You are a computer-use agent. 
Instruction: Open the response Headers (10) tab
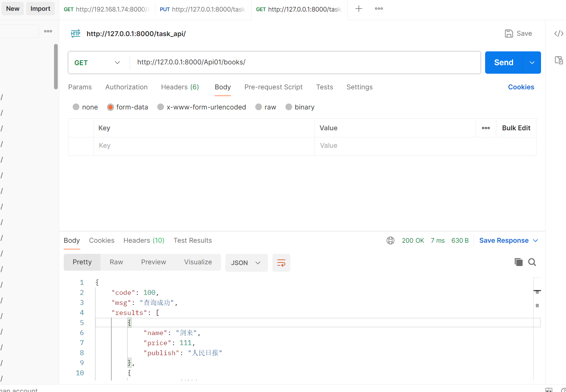[144, 240]
